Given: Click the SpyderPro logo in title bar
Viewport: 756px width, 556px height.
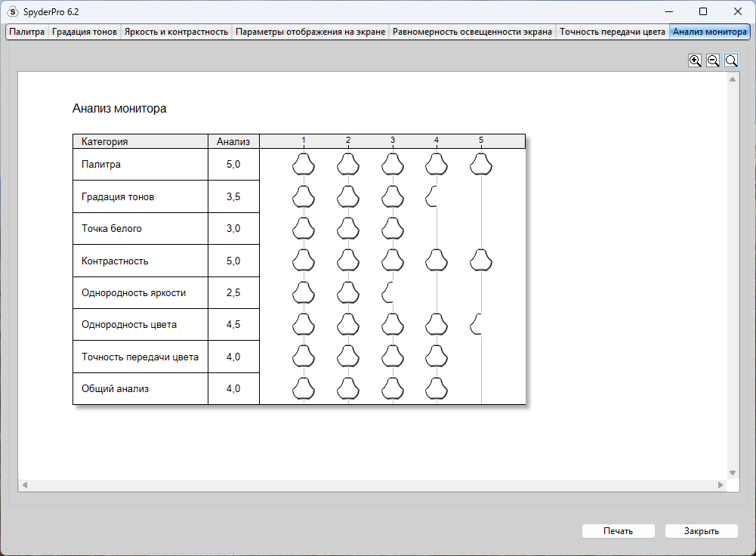Looking at the screenshot, I should click(13, 11).
